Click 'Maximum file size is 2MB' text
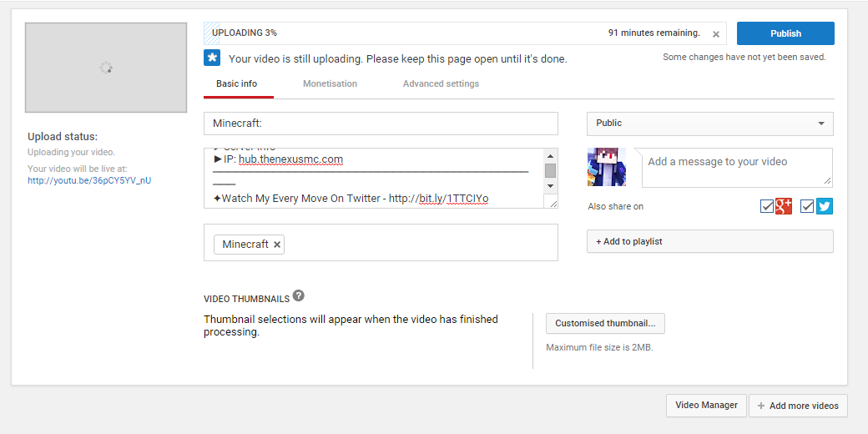Viewport: 868px width, 434px height. [599, 348]
